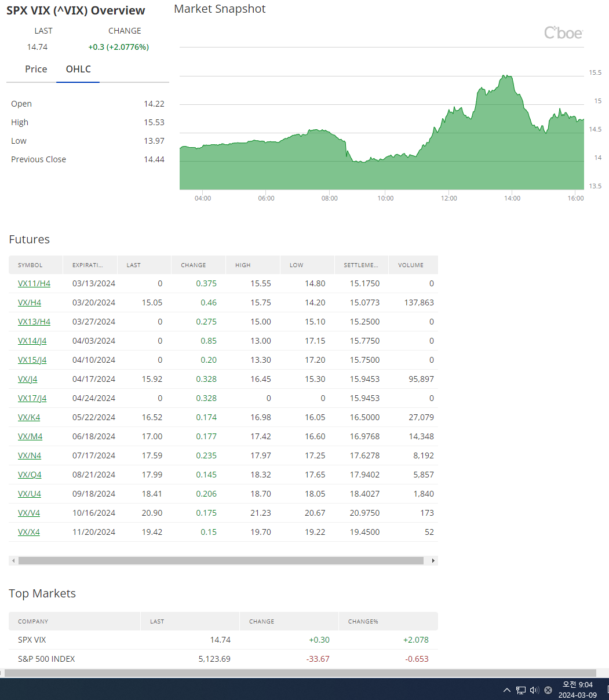Image resolution: width=609 pixels, height=700 pixels.
Task: Open the VX/K4 futures link
Action: point(29,417)
